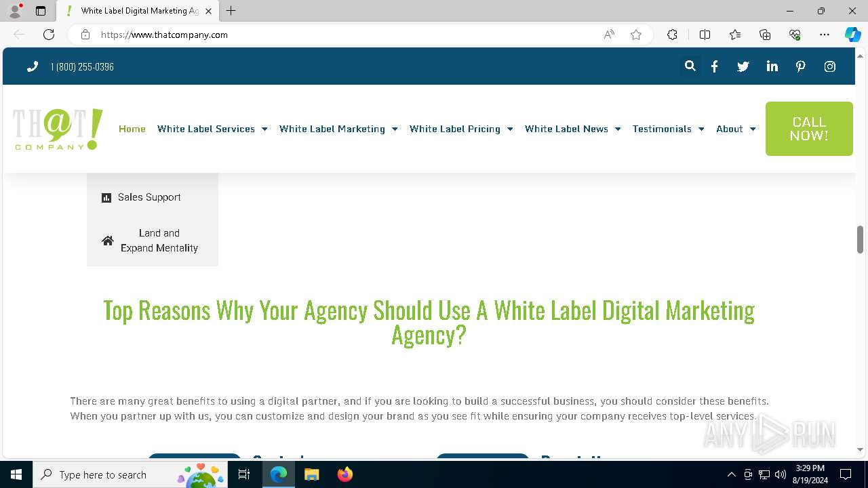The width and height of the screenshot is (868, 488).
Task: Open the Copilot sidebar icon
Action: click(852, 35)
